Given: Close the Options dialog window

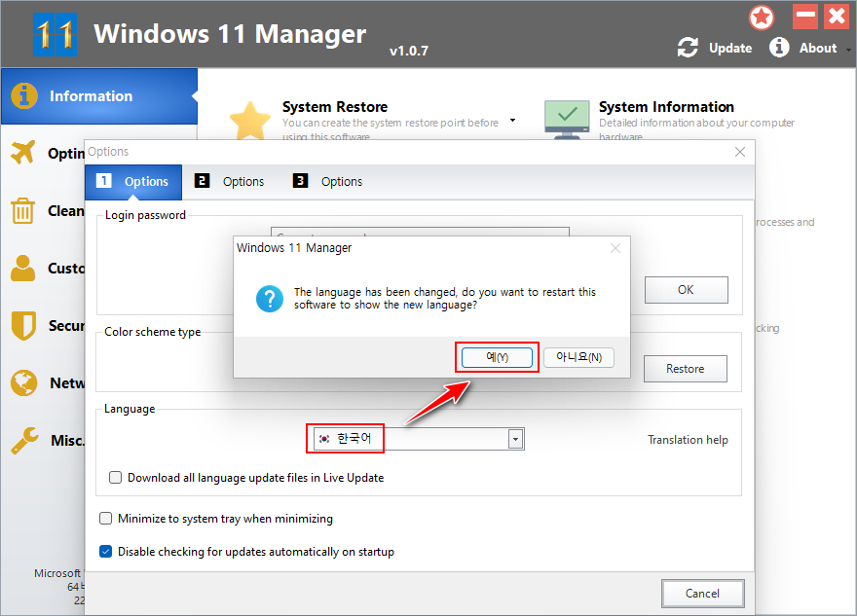Looking at the screenshot, I should (740, 152).
